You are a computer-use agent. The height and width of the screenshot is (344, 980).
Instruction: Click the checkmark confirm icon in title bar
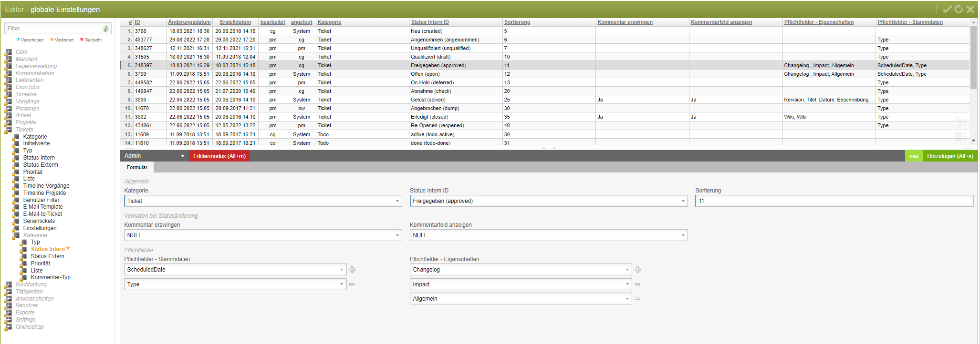point(947,9)
